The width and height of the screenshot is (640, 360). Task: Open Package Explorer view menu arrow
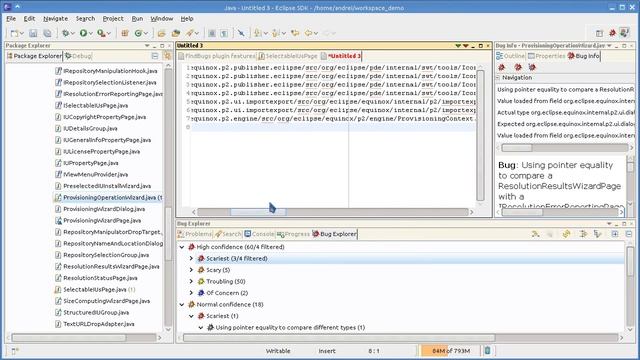[x=147, y=46]
